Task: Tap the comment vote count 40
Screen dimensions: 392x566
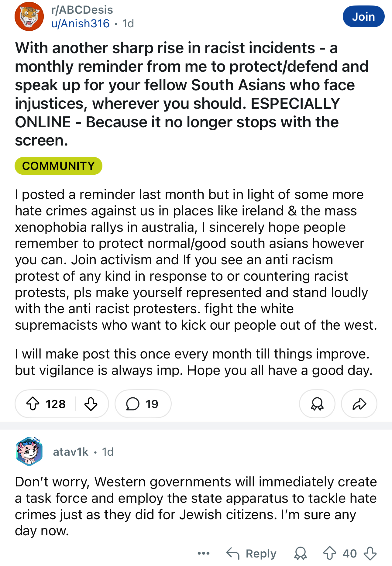Action: pyautogui.click(x=349, y=553)
